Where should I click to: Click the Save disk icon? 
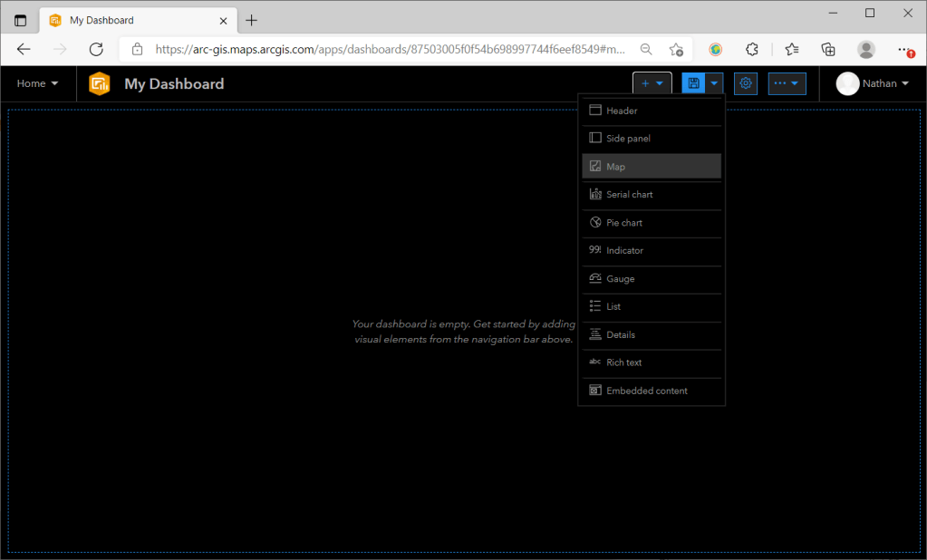(x=693, y=83)
